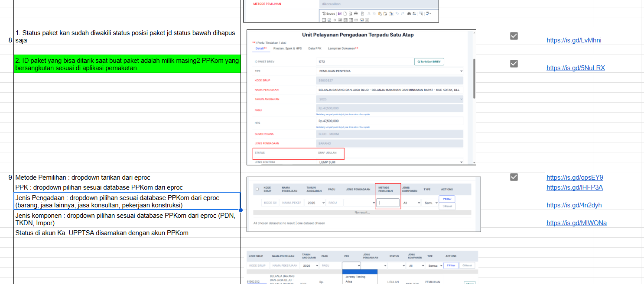
Task: Click Filter button beside the red-highlighted Metode Pemilihan input
Action: click(x=447, y=199)
